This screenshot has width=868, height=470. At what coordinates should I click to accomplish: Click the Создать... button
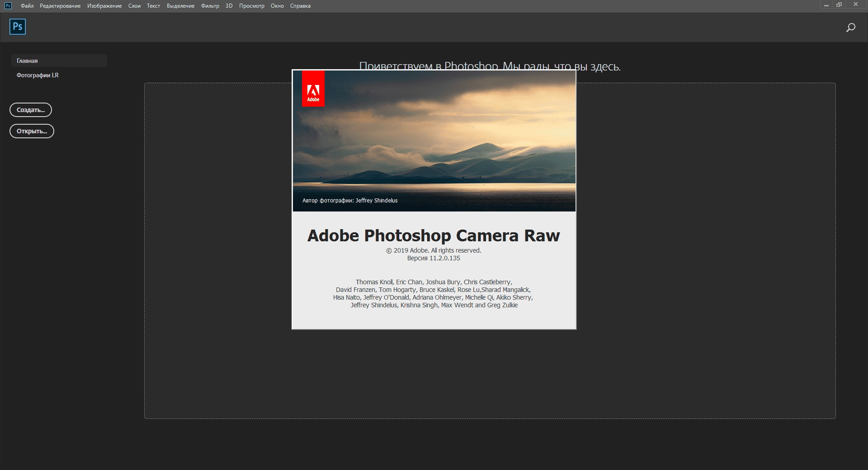pos(31,110)
